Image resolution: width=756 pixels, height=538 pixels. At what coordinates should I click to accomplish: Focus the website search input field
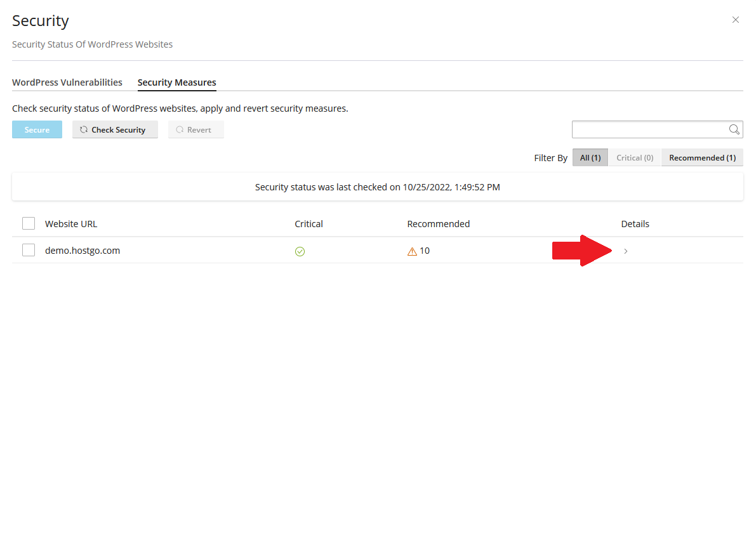[649, 129]
